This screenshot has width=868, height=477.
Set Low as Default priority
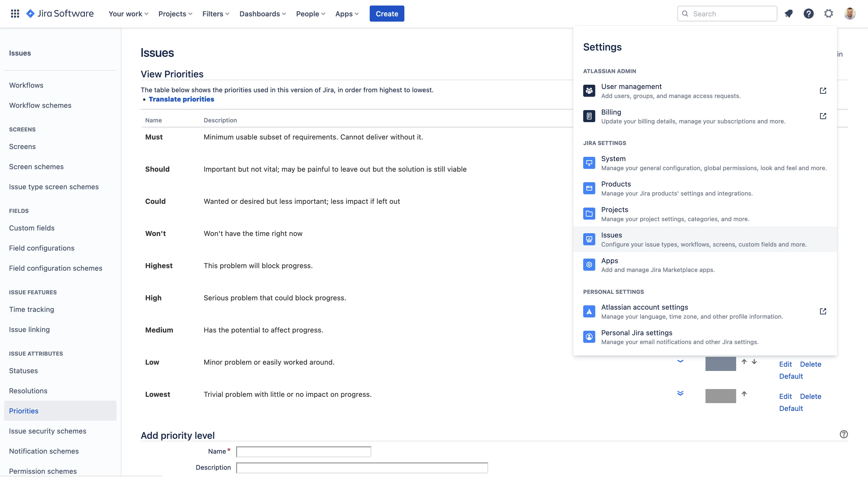[x=791, y=376]
